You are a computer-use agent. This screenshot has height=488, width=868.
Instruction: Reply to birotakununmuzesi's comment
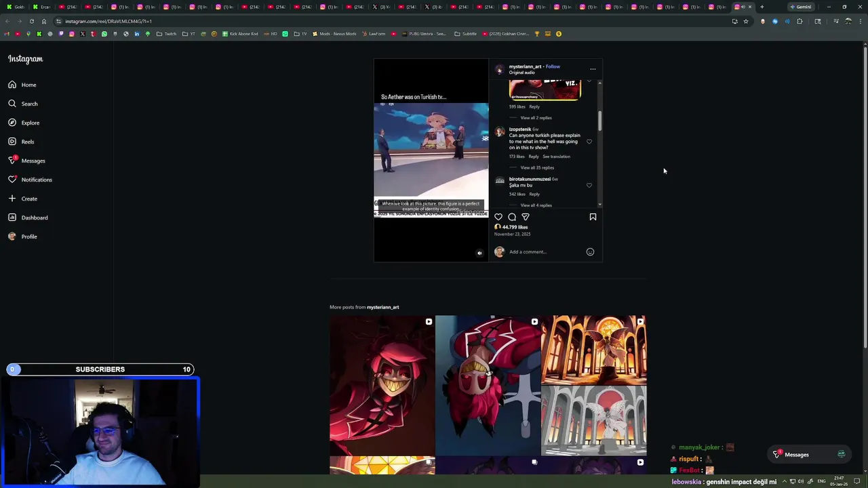[x=534, y=194]
